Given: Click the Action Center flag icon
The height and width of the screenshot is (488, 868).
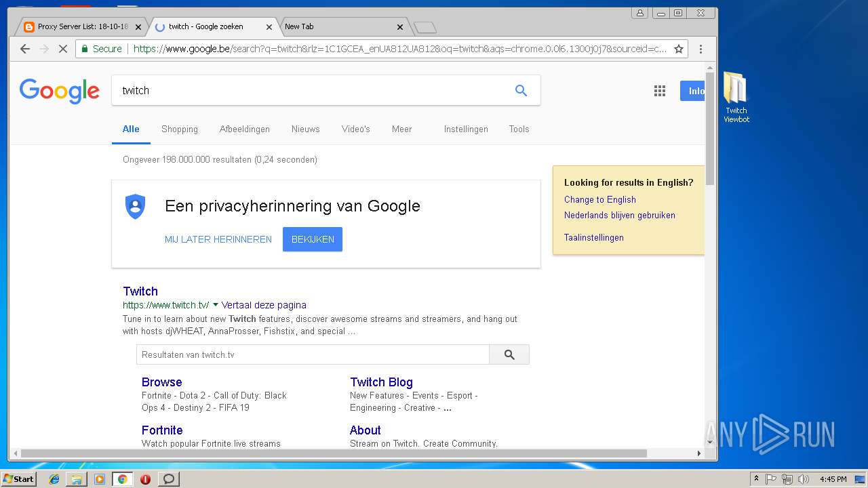Looking at the screenshot, I should (771, 479).
